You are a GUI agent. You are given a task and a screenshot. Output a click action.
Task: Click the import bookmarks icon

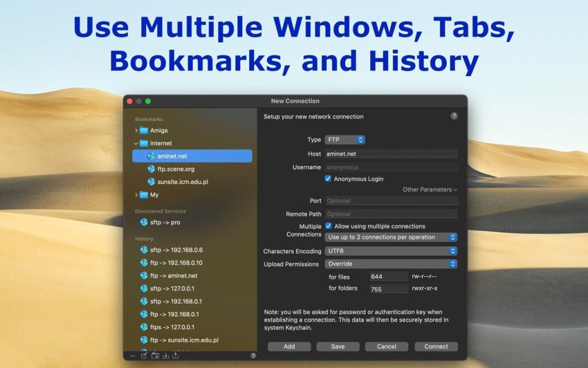pos(165,356)
